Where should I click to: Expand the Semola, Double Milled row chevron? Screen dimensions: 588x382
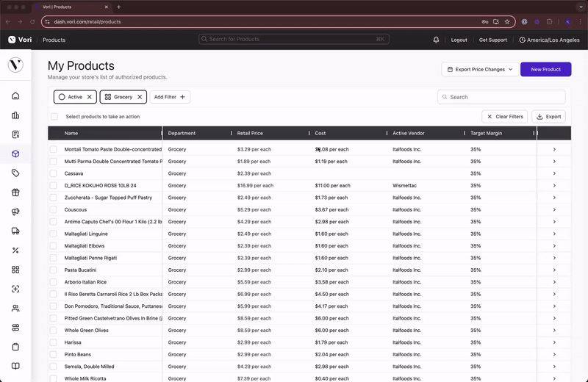click(x=554, y=367)
